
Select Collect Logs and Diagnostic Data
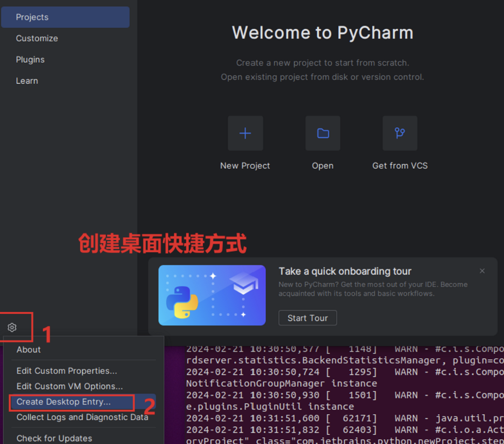[82, 418]
